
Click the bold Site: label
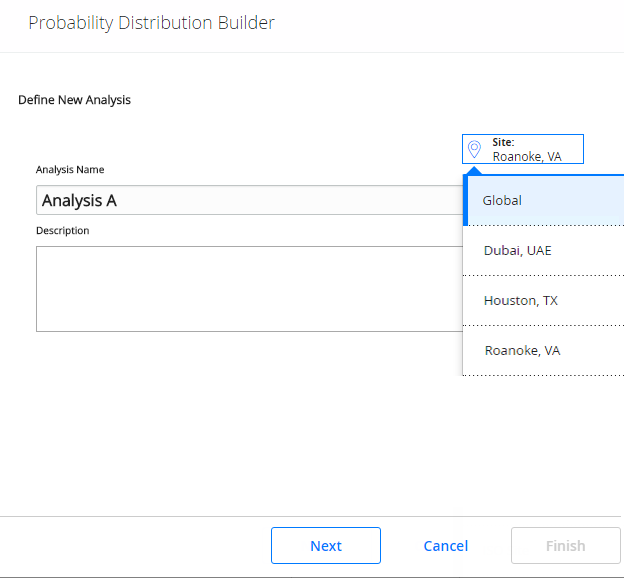[503, 142]
